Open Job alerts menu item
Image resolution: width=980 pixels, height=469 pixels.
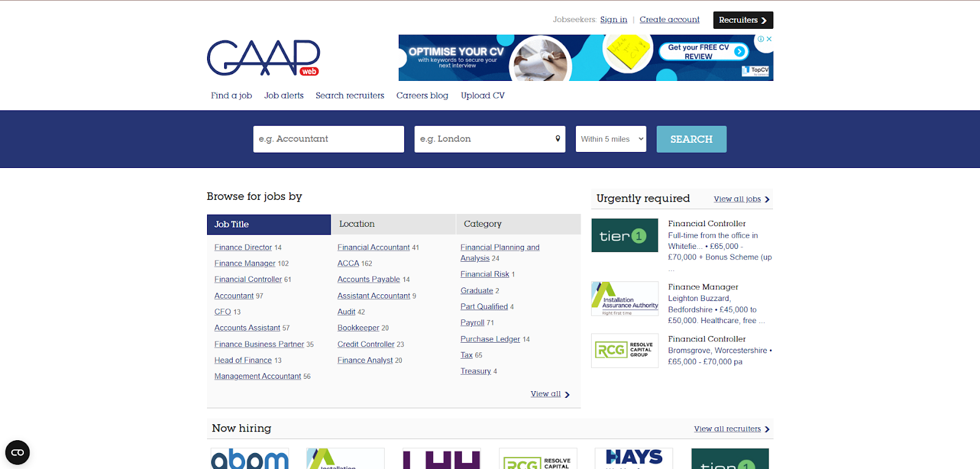click(284, 96)
